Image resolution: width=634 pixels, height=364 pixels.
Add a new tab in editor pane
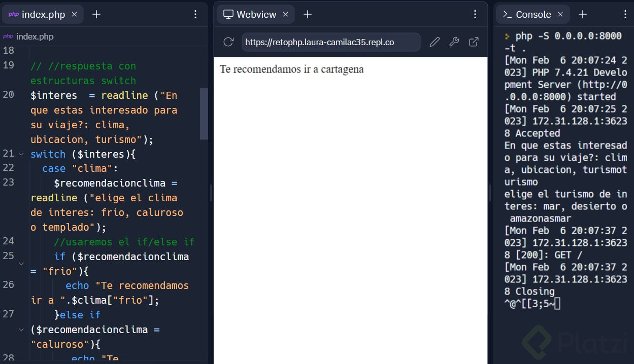pos(96,14)
